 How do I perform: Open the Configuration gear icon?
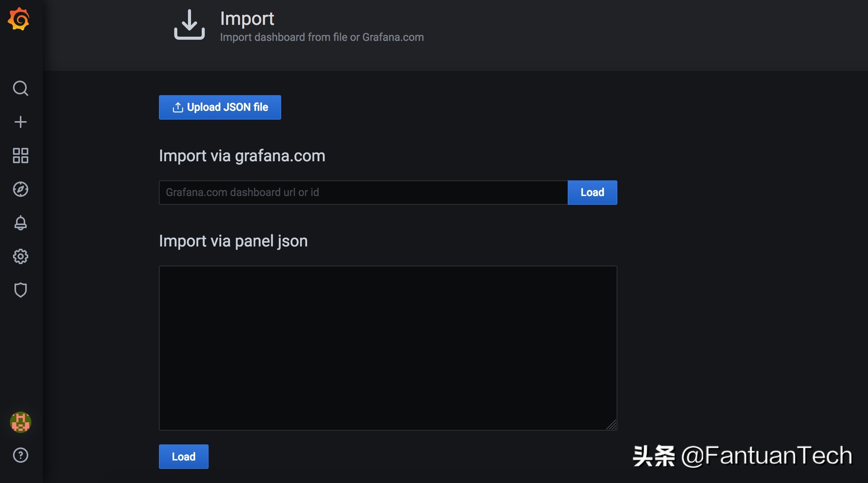click(20, 256)
